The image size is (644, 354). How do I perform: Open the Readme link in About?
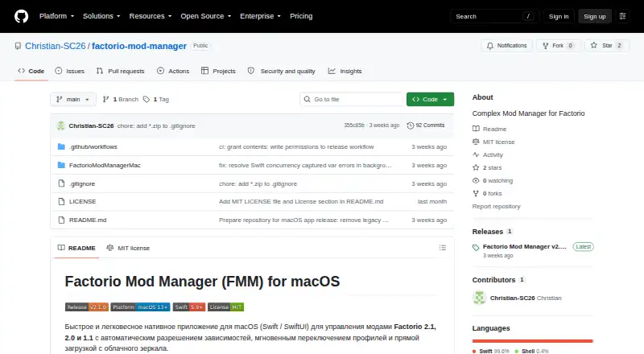pos(489,129)
